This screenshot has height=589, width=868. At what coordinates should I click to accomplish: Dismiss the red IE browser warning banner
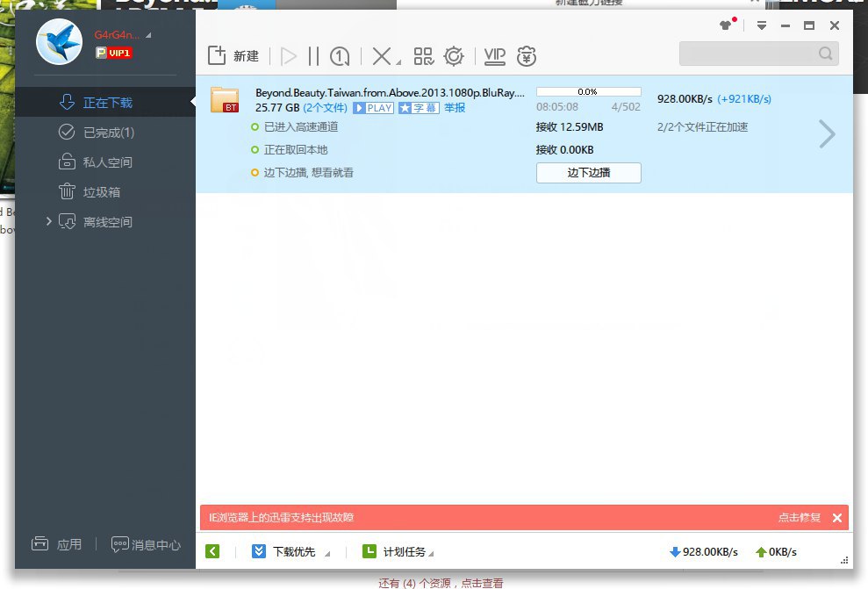(x=836, y=518)
